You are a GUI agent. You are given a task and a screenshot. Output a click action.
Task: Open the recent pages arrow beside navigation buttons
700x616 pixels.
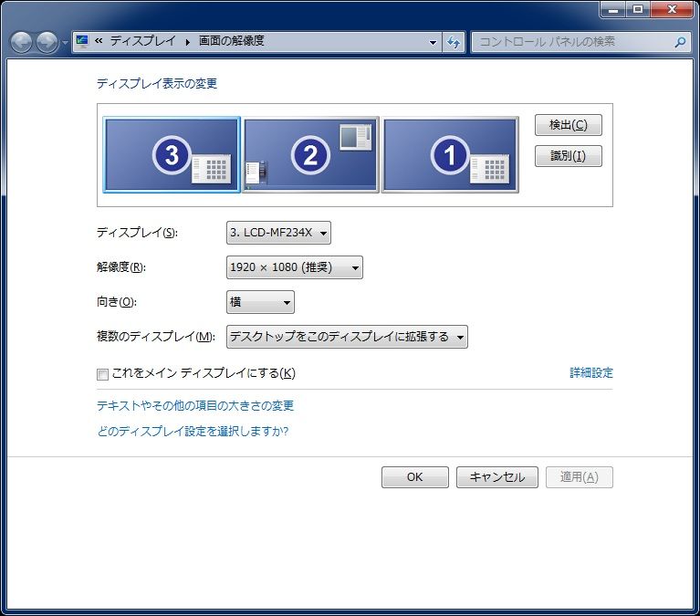point(65,43)
